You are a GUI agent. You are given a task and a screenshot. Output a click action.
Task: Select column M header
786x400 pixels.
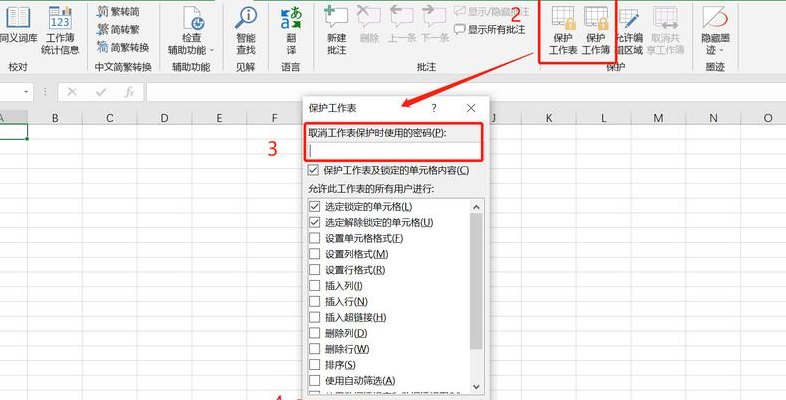click(x=658, y=118)
